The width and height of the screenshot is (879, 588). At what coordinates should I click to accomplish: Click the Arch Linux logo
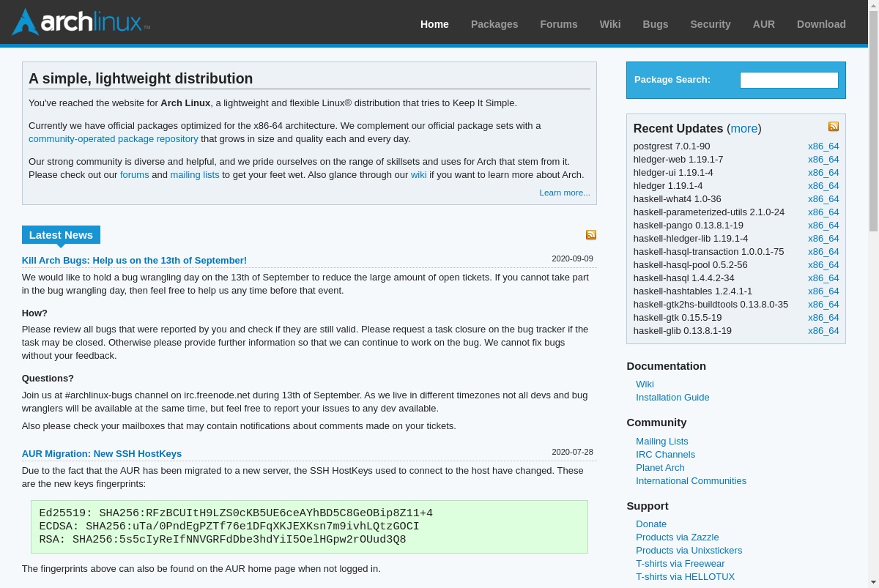pos(81,22)
